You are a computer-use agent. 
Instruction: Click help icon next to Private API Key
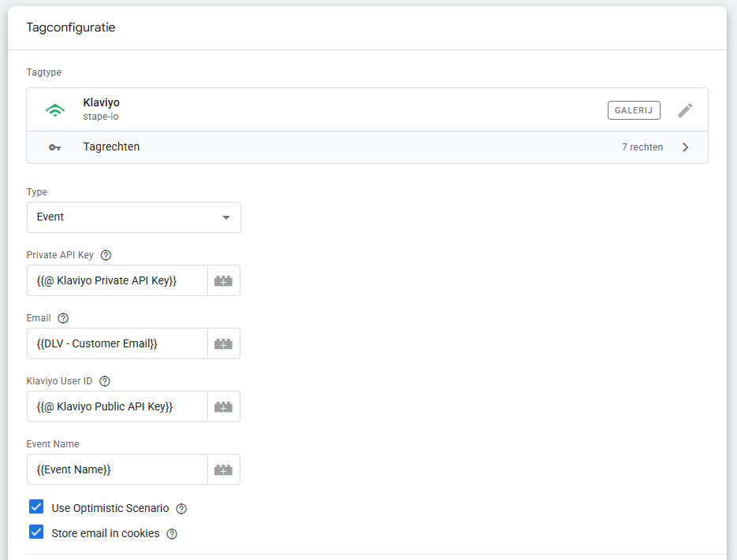pos(106,255)
